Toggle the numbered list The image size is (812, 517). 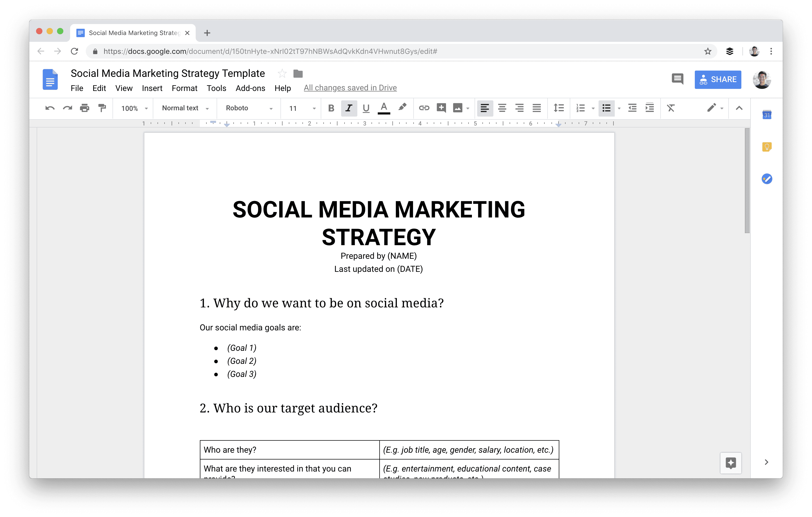[x=581, y=108]
